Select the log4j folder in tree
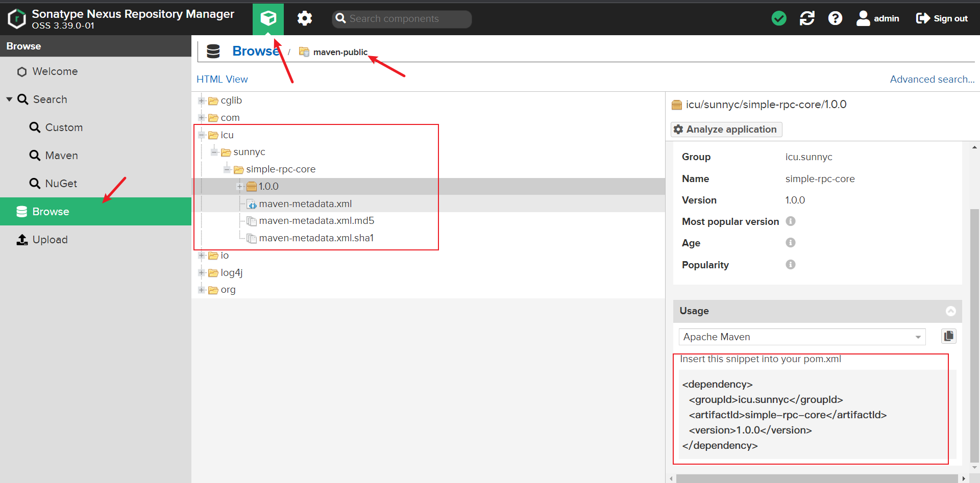This screenshot has height=483, width=980. click(x=231, y=273)
